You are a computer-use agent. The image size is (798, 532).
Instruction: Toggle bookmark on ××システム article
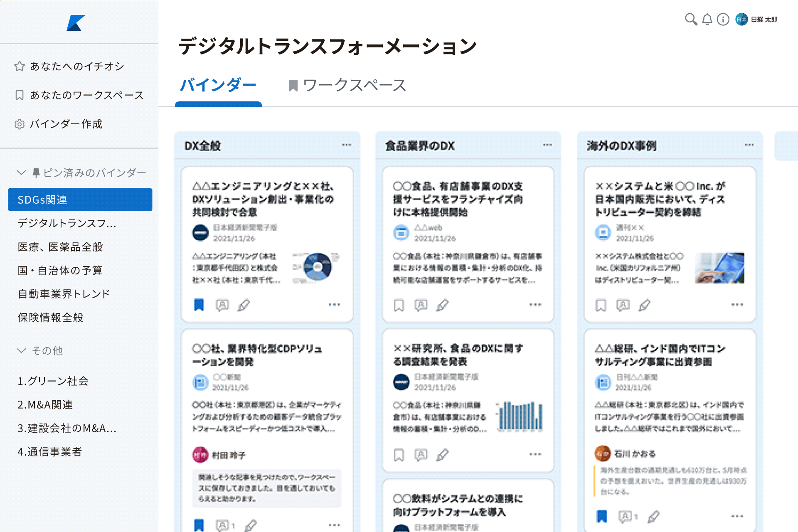pyautogui.click(x=601, y=305)
